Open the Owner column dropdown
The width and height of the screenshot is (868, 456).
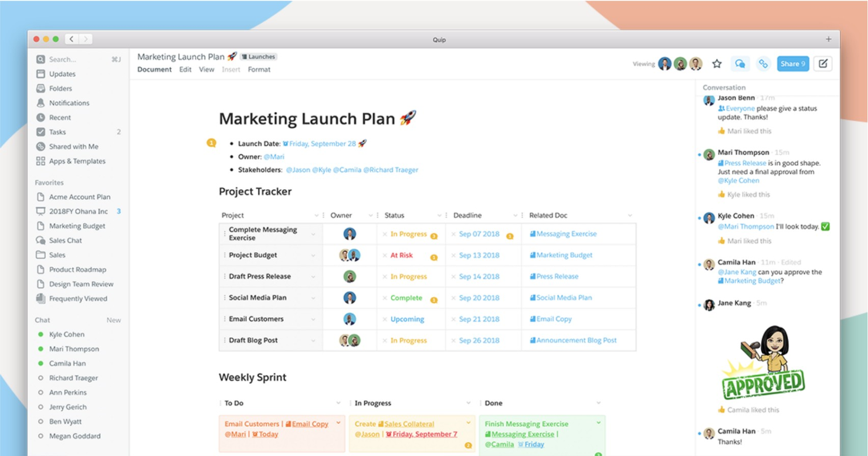370,215
